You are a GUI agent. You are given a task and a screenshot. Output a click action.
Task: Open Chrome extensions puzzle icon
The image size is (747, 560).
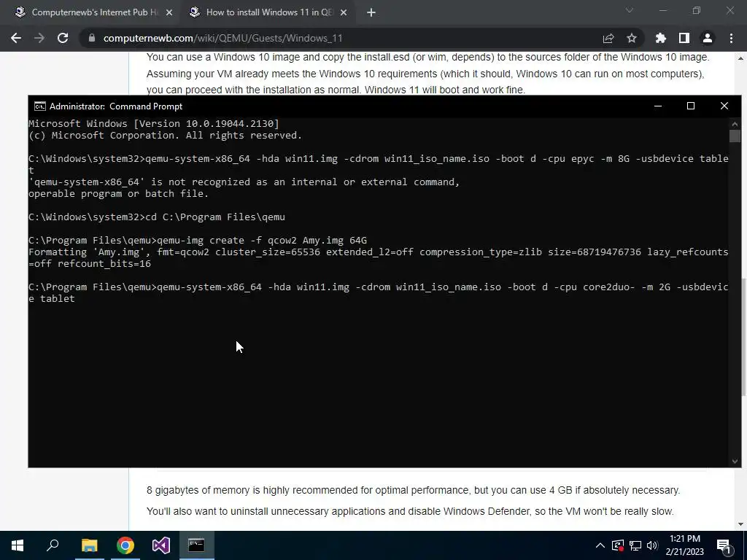click(x=661, y=38)
